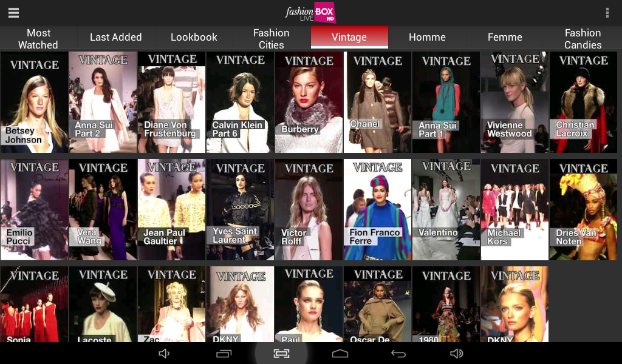The image size is (622, 364).
Task: Open the Fion Franco Ferre thumbnail
Action: tap(377, 209)
